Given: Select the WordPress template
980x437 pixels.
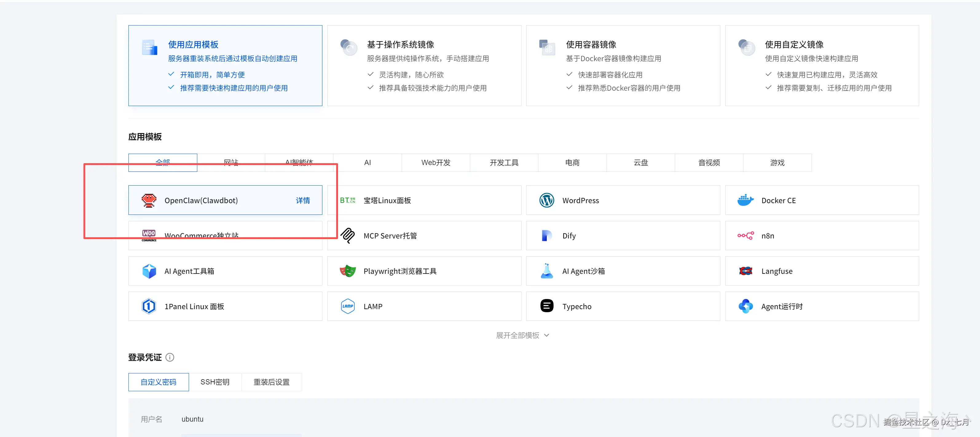Looking at the screenshot, I should pos(623,200).
